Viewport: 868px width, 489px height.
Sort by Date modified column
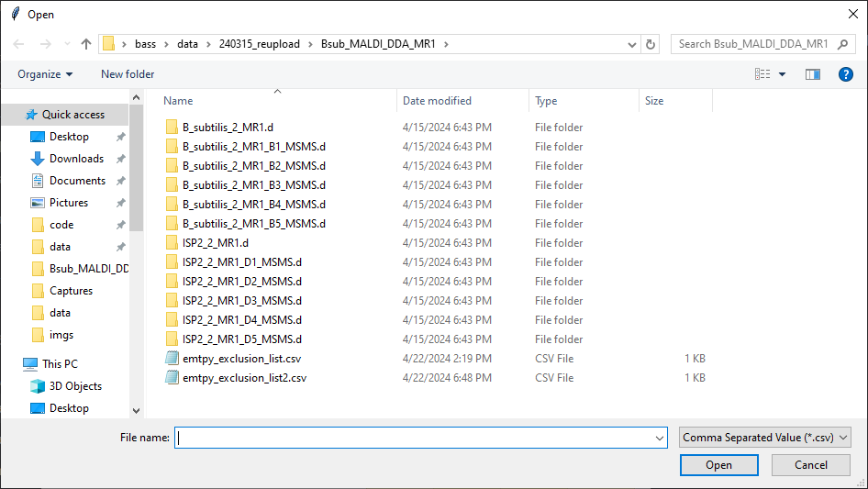click(x=437, y=101)
